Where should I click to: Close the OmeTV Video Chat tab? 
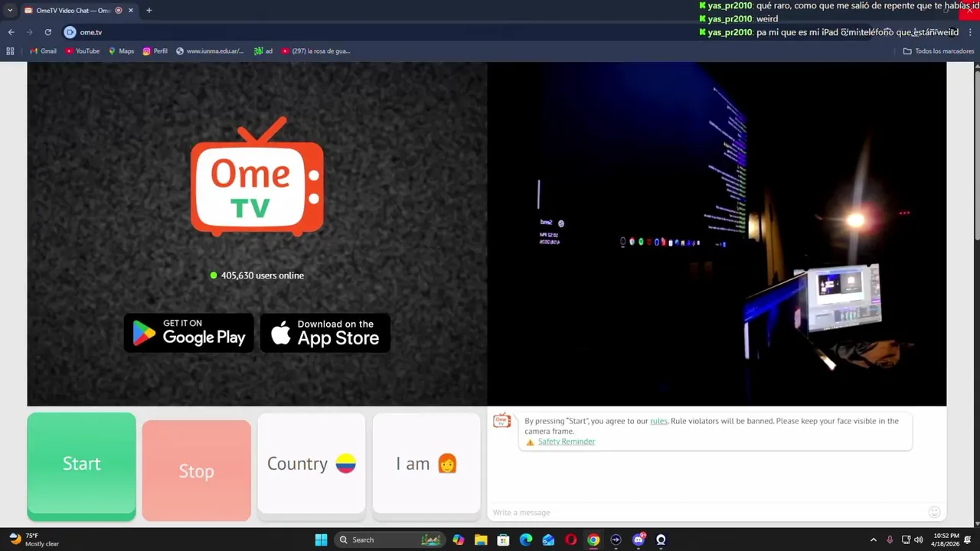131,11
